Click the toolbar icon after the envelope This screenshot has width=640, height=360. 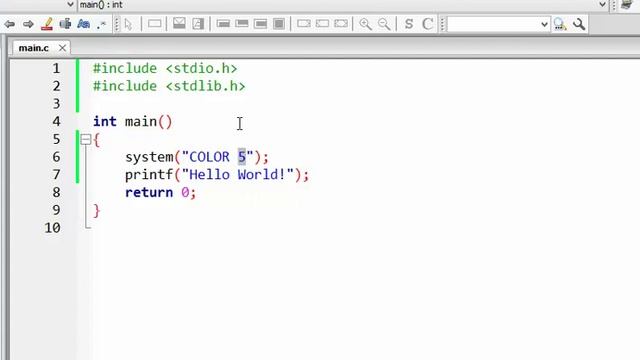click(198, 24)
